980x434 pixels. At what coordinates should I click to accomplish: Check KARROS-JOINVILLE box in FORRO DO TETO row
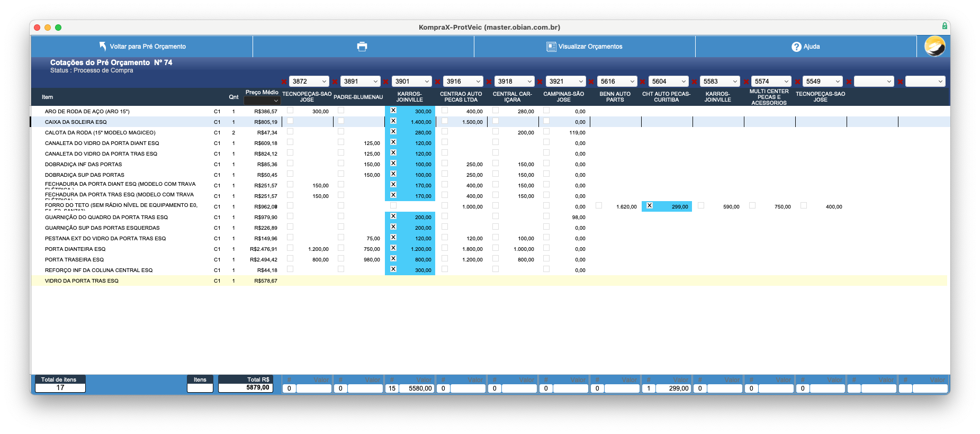click(393, 205)
